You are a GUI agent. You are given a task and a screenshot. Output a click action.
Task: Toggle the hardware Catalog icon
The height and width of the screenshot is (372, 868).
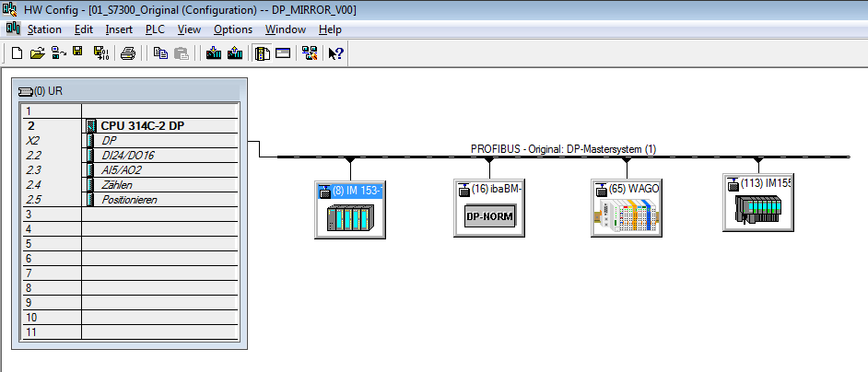coord(263,53)
